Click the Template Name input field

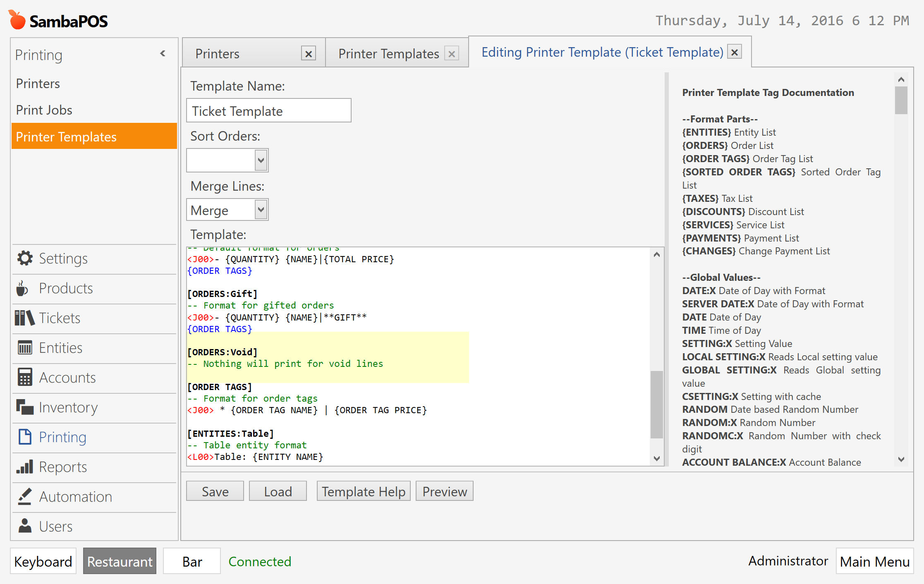pyautogui.click(x=269, y=110)
